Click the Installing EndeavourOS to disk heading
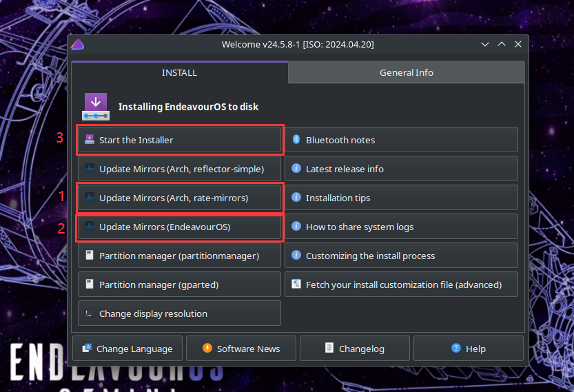This screenshot has height=392, width=574. (188, 107)
